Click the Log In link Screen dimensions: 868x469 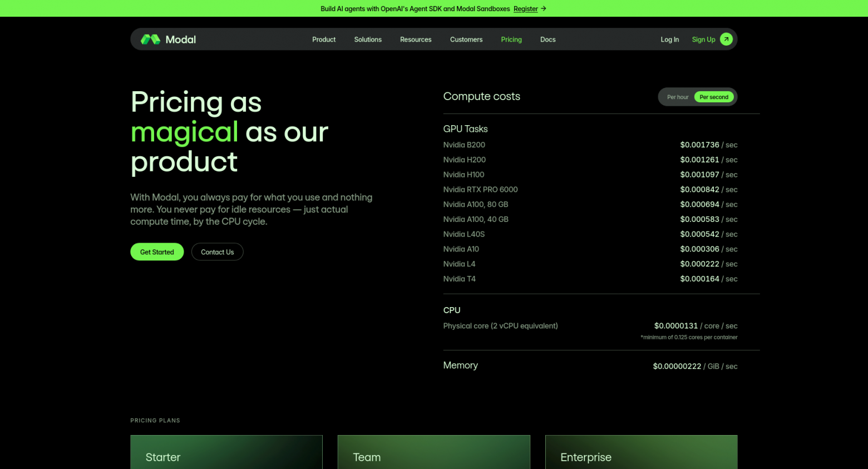(x=670, y=40)
